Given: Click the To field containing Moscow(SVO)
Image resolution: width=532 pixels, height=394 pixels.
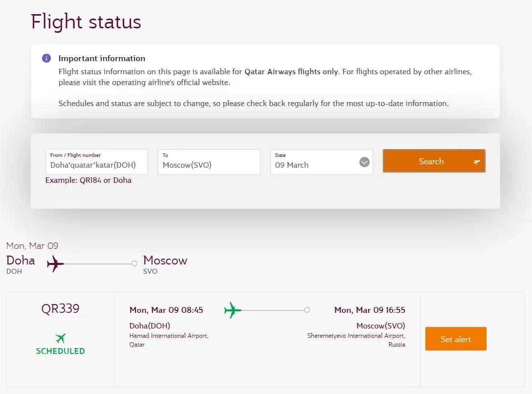Looking at the screenshot, I should [x=209, y=162].
